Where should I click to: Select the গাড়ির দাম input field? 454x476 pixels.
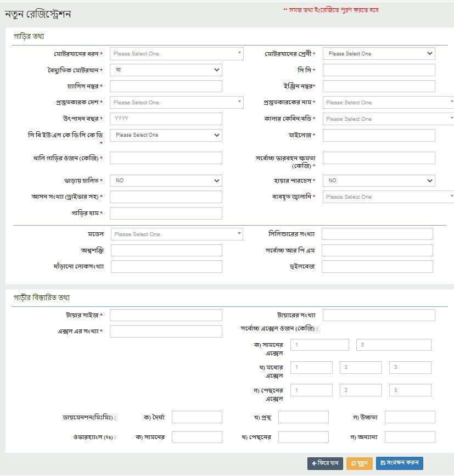(166, 213)
